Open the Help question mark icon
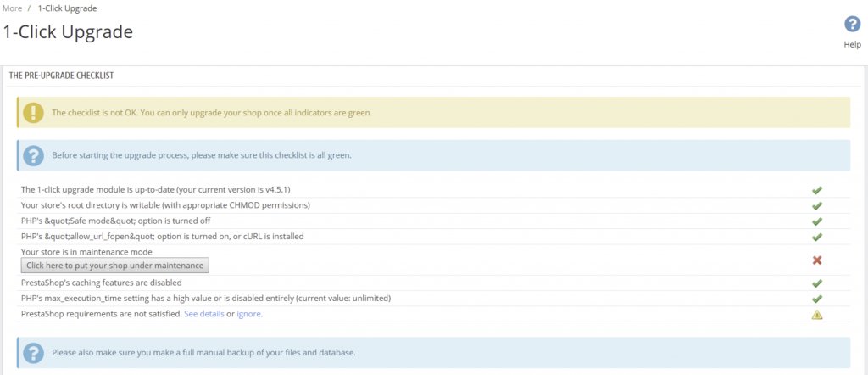 click(x=852, y=24)
